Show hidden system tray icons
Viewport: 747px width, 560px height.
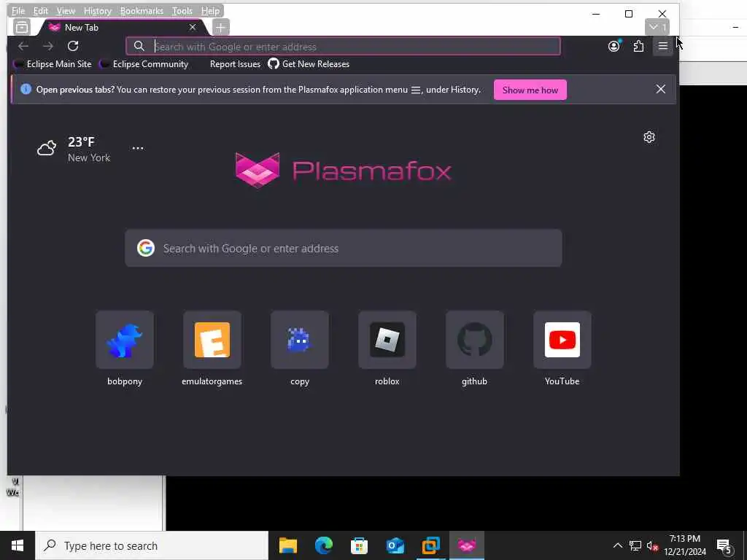click(617, 545)
